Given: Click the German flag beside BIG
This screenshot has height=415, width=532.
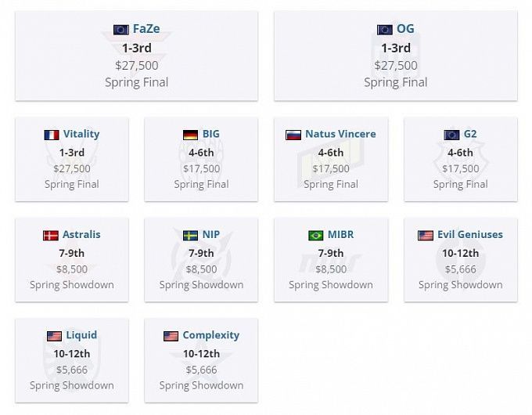Looking at the screenshot, I should (x=190, y=135).
